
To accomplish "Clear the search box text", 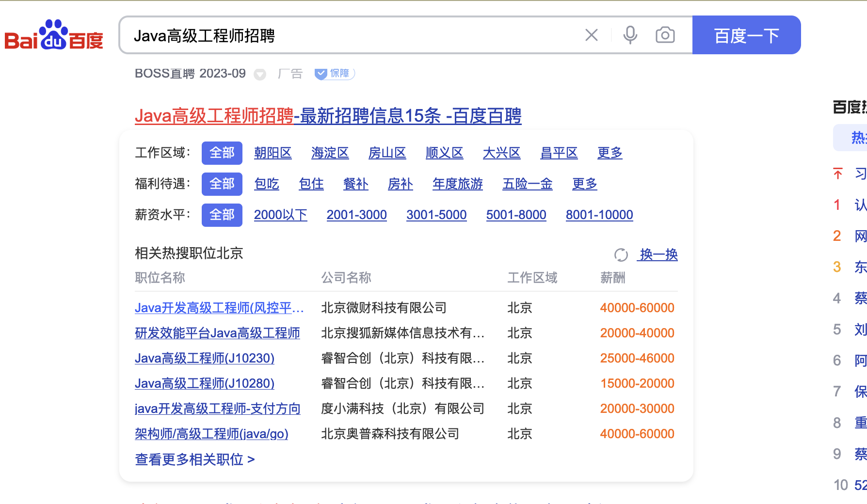I will [x=591, y=35].
